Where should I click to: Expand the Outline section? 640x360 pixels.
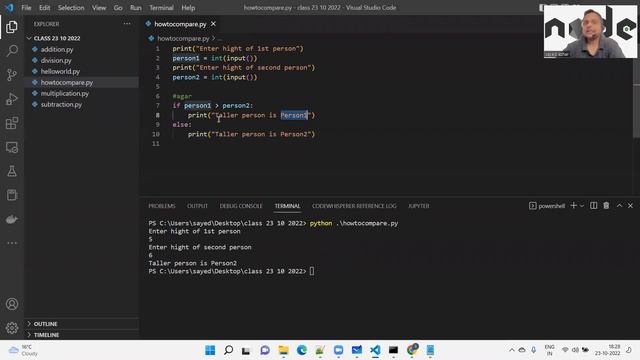click(82, 324)
